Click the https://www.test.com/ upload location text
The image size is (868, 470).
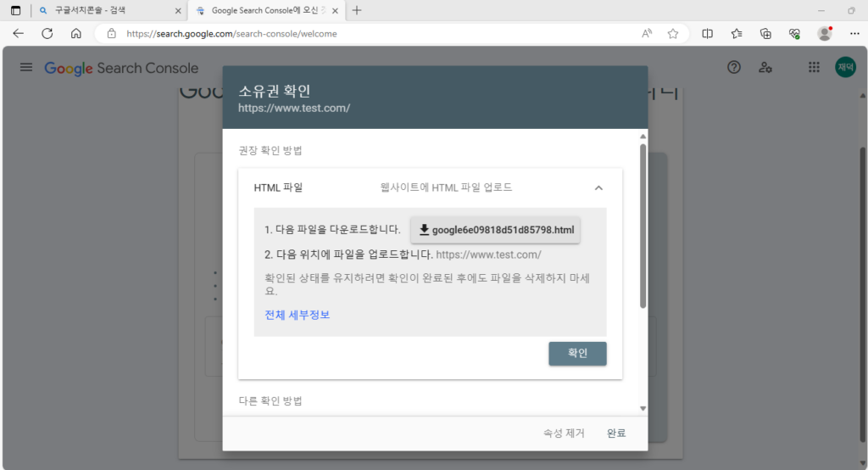[488, 255]
